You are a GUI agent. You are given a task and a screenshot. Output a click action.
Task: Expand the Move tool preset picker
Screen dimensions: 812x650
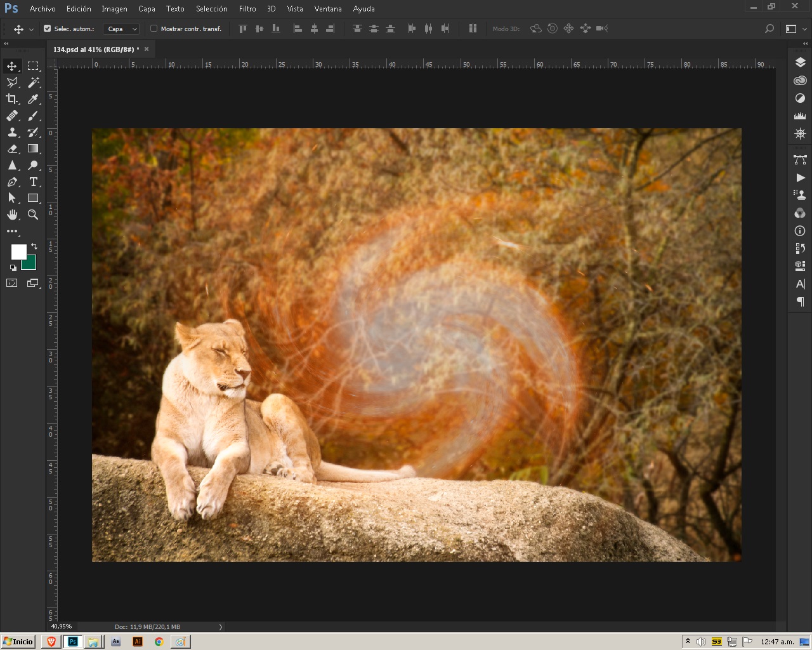(31, 29)
